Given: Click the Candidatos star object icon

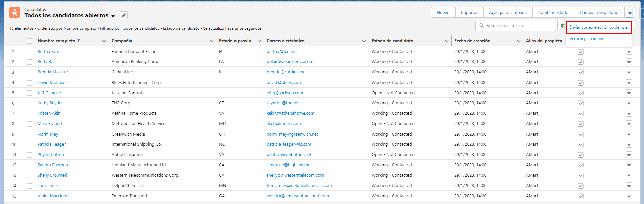Looking at the screenshot, I should click(x=15, y=12).
